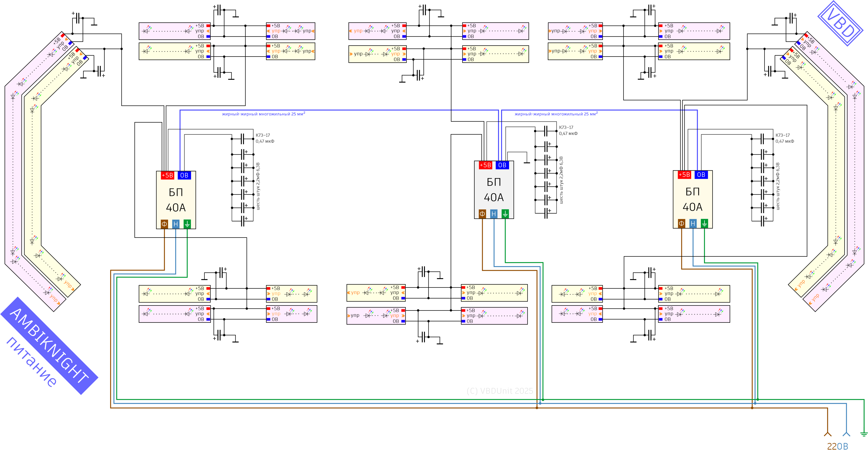Image resolution: width=868 pixels, height=450 pixels.
Task: Click the brown phase plug near 220В
Action: pyautogui.click(x=827, y=434)
